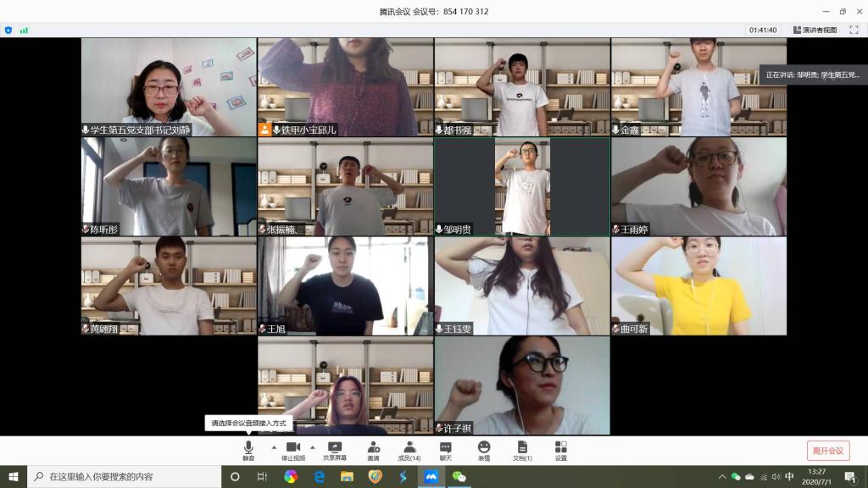Expand video options arrow beside camera
This screenshot has height=488, width=868.
point(313,446)
